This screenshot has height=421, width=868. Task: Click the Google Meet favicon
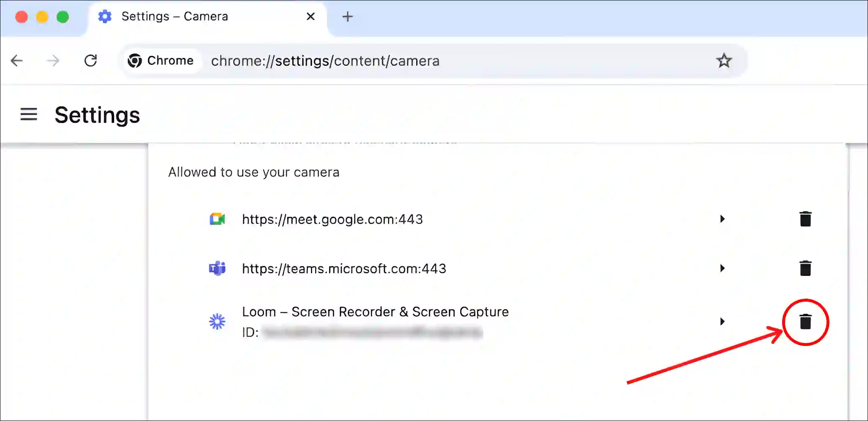[217, 219]
